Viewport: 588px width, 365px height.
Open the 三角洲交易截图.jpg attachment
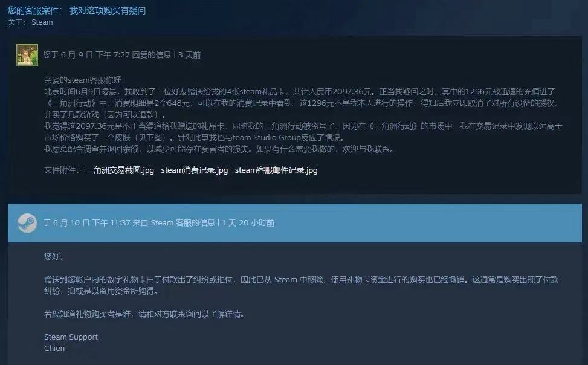pos(120,170)
